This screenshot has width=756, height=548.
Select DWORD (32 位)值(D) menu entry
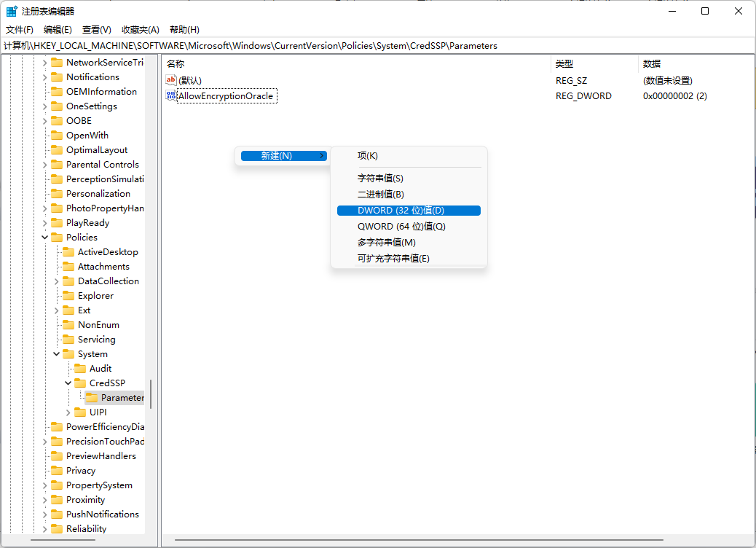coord(401,211)
